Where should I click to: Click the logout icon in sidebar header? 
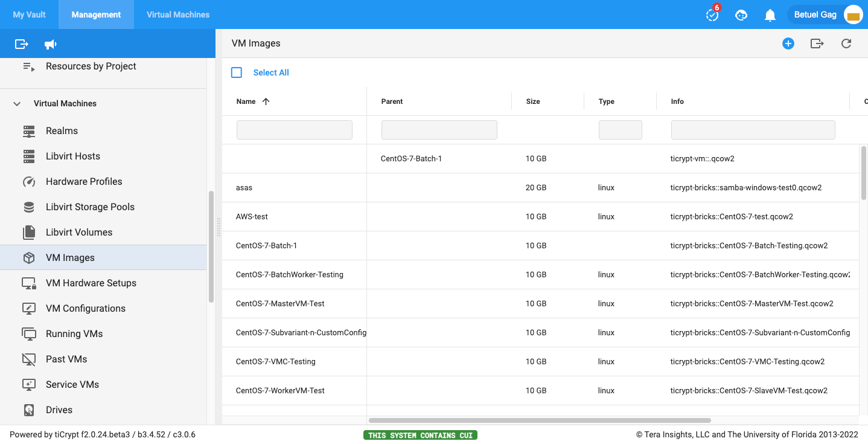pyautogui.click(x=22, y=44)
